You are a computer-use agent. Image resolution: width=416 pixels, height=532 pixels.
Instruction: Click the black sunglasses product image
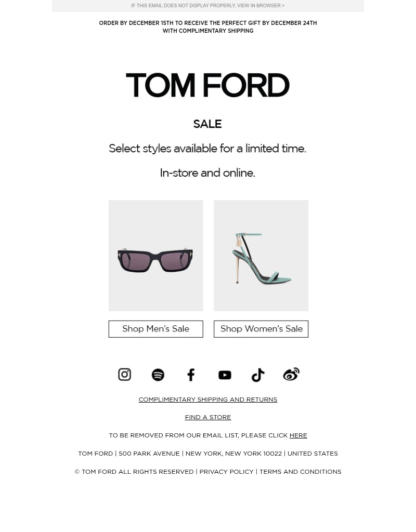tap(155, 255)
